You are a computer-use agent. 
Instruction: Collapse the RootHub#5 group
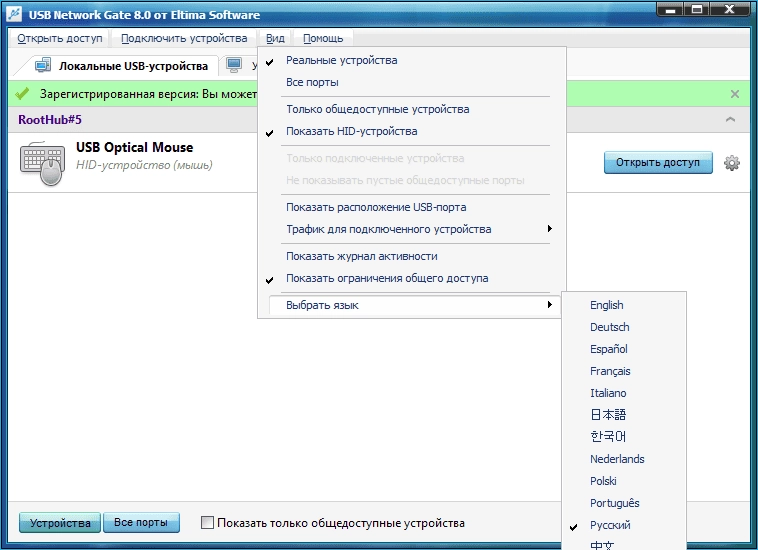[730, 119]
